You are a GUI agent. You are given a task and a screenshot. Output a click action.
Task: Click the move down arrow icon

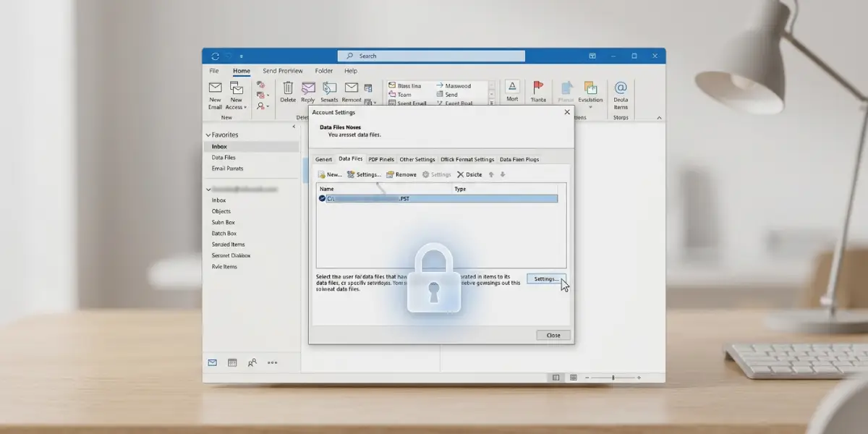click(503, 174)
